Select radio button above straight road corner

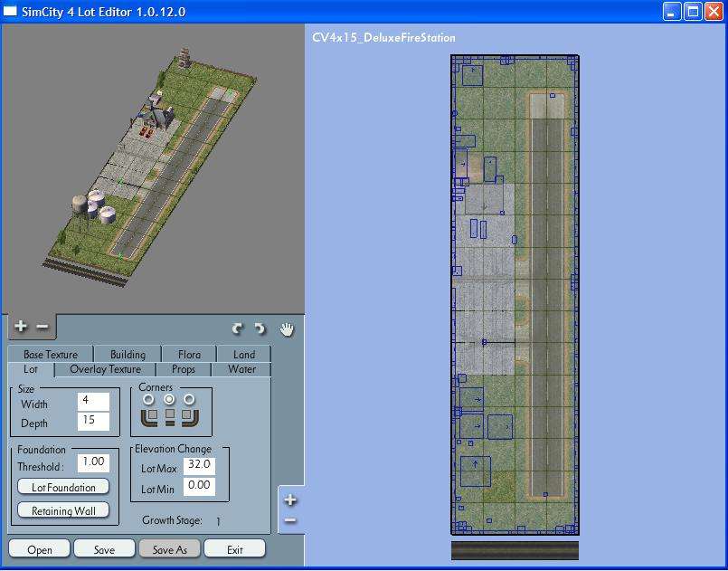coord(169,399)
